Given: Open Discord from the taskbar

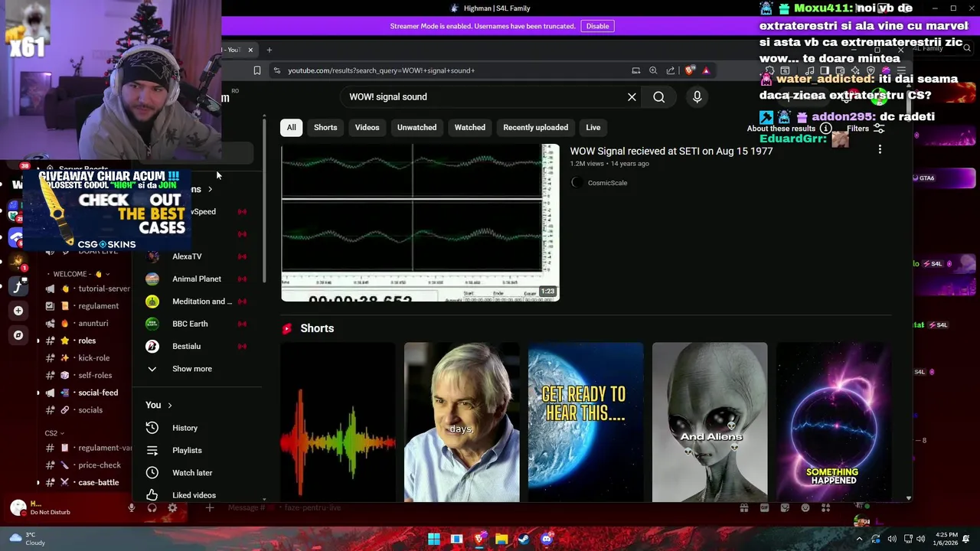Looking at the screenshot, I should pyautogui.click(x=547, y=539).
